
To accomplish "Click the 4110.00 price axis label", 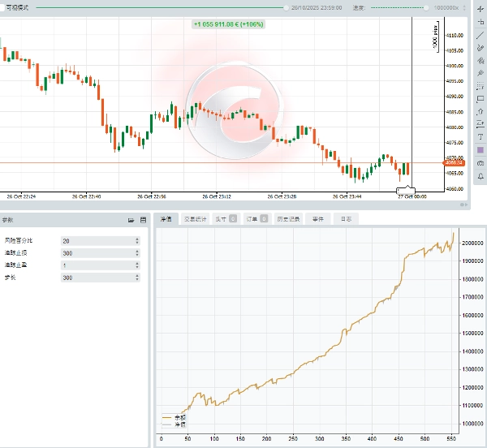I will (x=455, y=36).
